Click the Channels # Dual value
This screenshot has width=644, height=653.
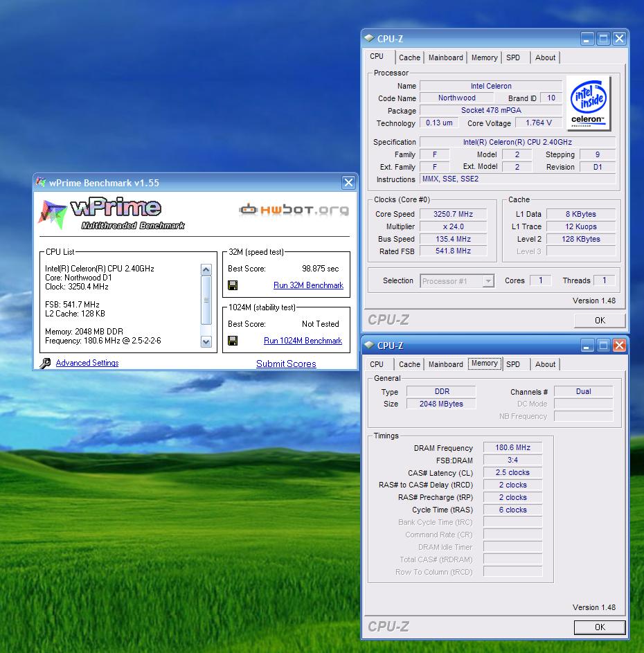584,391
